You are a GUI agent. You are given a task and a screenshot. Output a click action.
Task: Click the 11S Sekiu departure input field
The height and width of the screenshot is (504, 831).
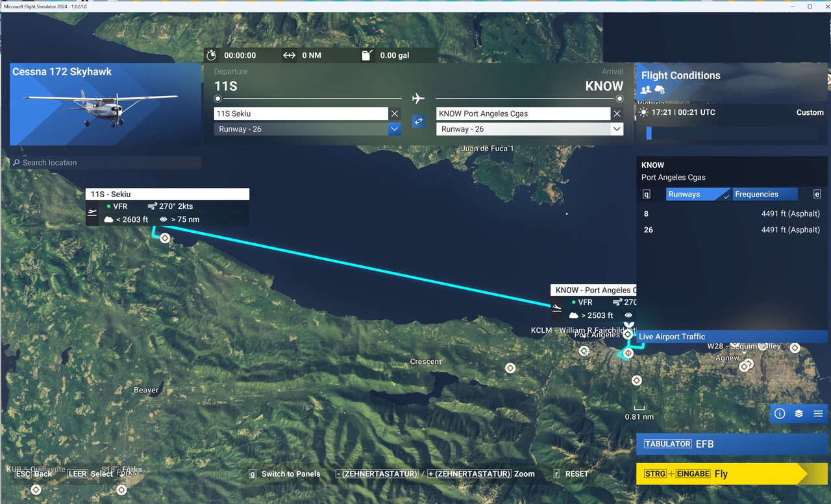(301, 114)
